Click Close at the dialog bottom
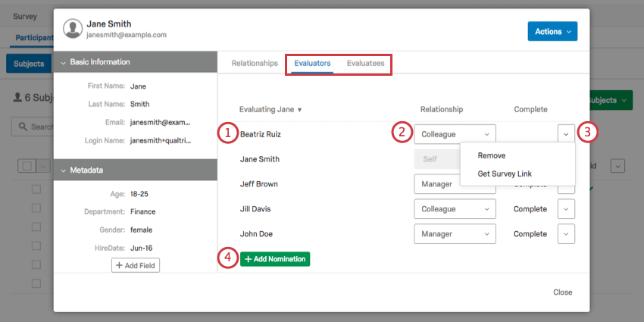 click(562, 292)
